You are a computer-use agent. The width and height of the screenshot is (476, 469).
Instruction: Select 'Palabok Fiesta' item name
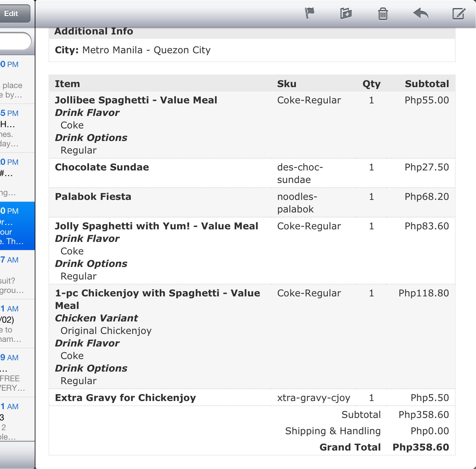click(93, 196)
